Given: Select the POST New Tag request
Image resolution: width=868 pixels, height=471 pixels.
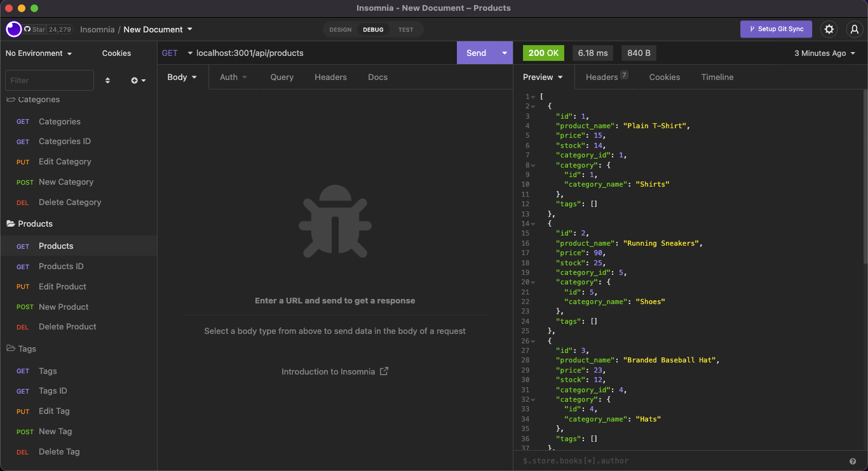Looking at the screenshot, I should click(79, 432).
